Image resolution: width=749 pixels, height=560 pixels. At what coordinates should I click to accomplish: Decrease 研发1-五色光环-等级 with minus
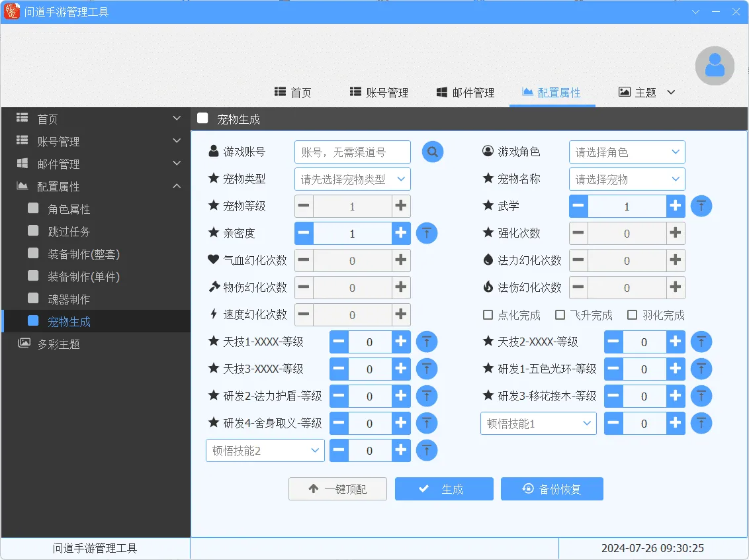(614, 369)
